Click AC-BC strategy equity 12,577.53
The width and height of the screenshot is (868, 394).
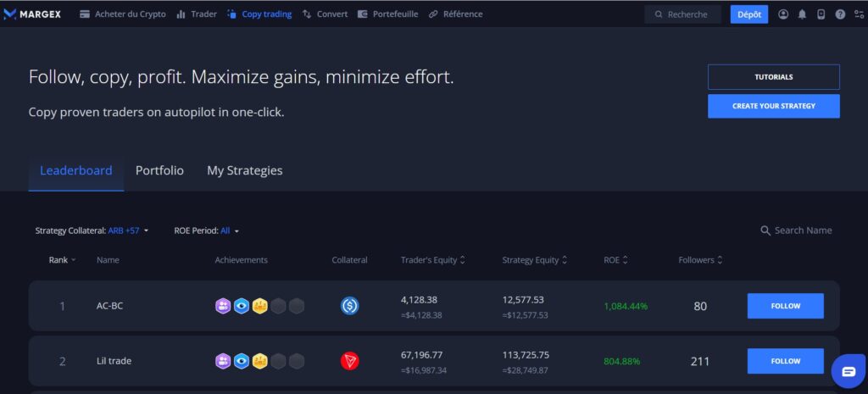(x=523, y=300)
